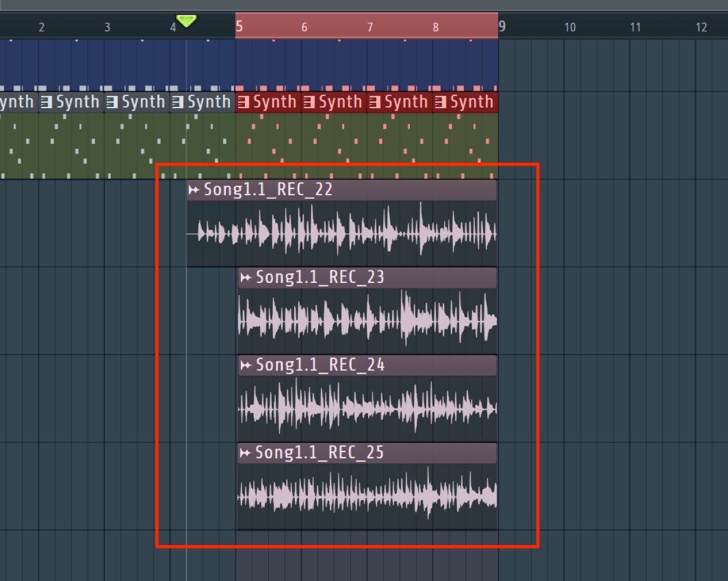The height and width of the screenshot is (581, 728).
Task: Open clip menu icon of Song1.1_REC_22
Action: [194, 190]
